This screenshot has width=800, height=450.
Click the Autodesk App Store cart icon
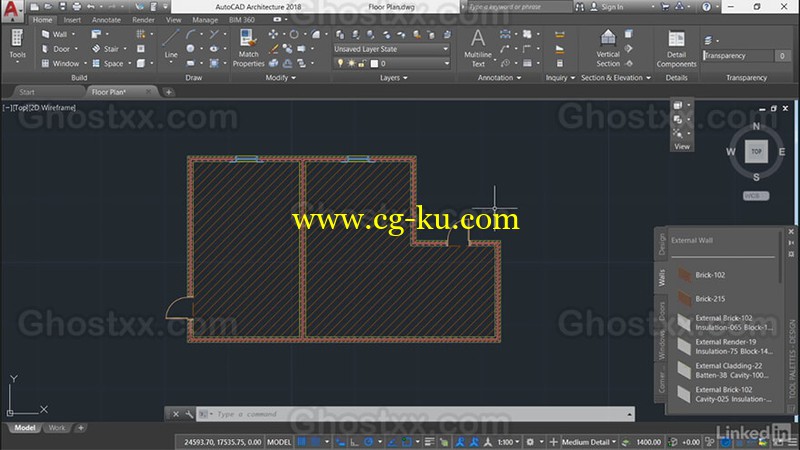tap(665, 7)
